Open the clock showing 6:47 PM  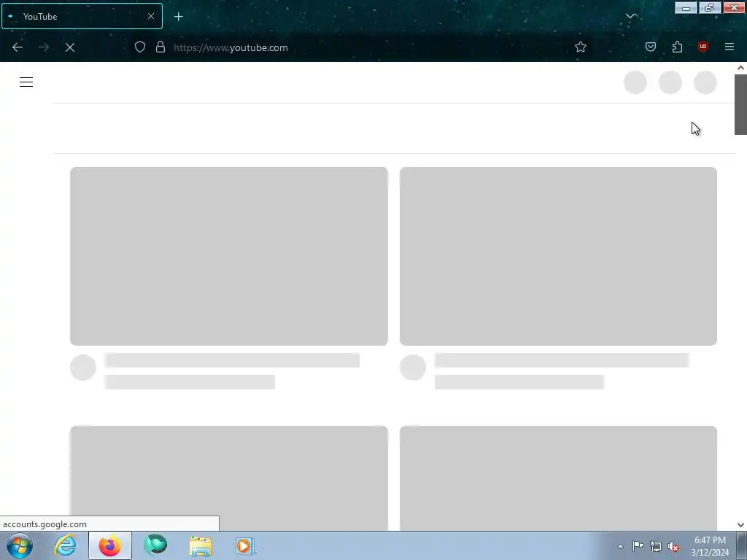tap(710, 546)
